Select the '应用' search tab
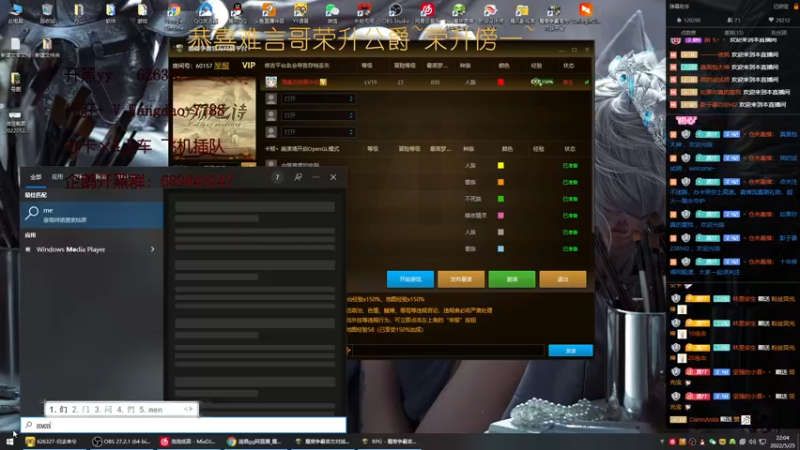The height and width of the screenshot is (450, 800). coord(57,177)
